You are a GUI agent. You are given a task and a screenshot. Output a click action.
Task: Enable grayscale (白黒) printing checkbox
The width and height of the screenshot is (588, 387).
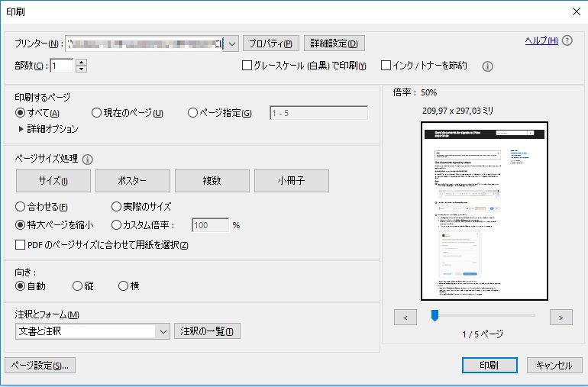[x=247, y=66]
